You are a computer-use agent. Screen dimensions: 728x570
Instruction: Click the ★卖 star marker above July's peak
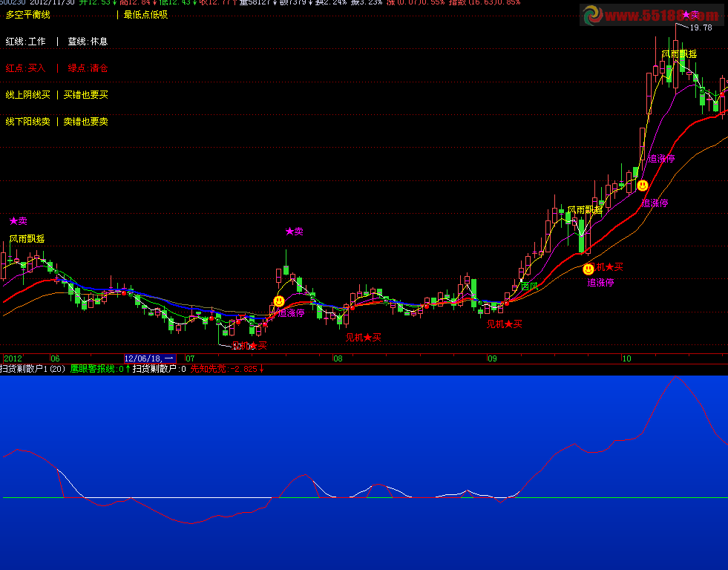[x=295, y=232]
